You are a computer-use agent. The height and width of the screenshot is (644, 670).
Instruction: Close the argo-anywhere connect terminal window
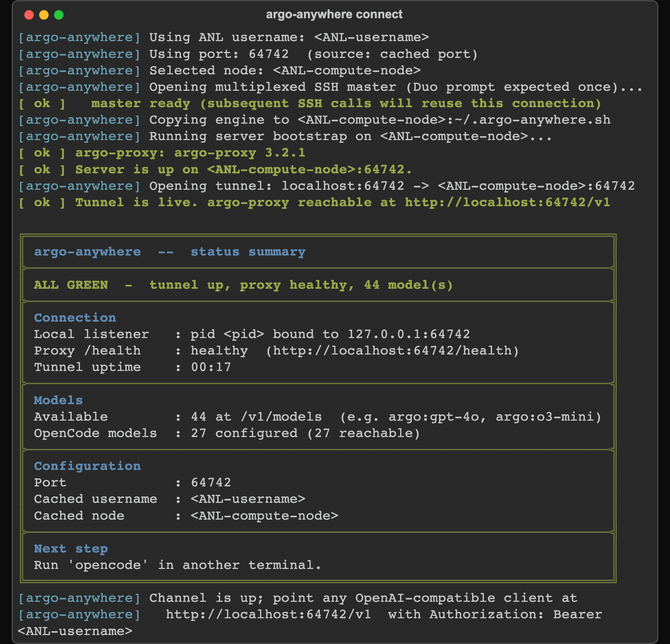(x=29, y=15)
